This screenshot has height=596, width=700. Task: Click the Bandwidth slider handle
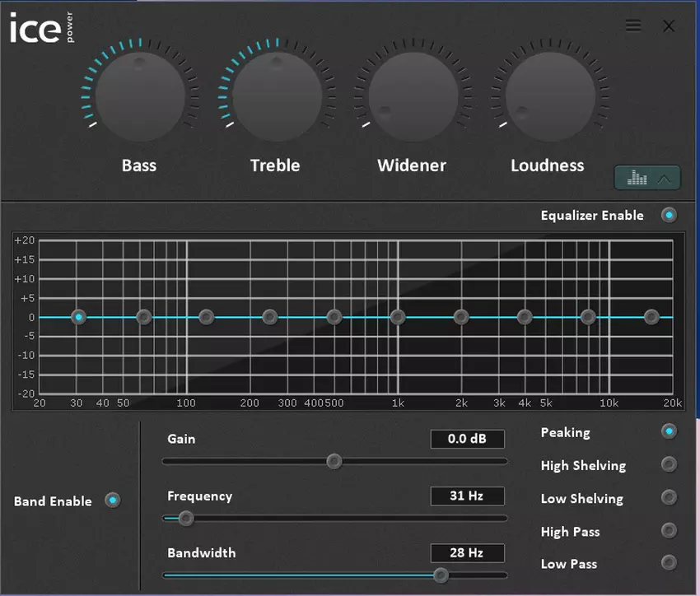441,575
